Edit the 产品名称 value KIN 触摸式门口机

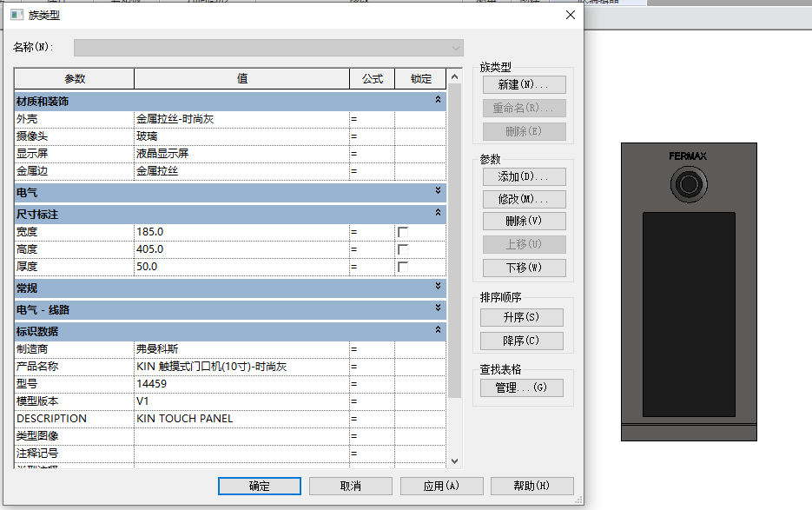pos(241,367)
